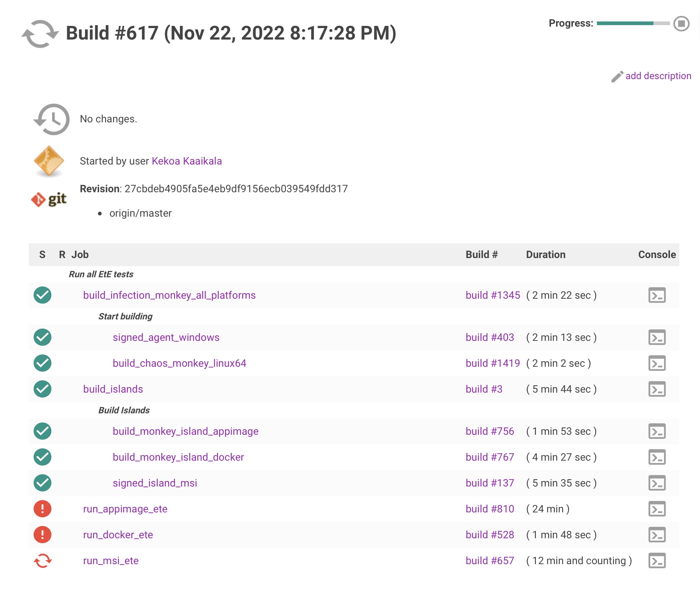Open the run_docker_ete job page

118,535
